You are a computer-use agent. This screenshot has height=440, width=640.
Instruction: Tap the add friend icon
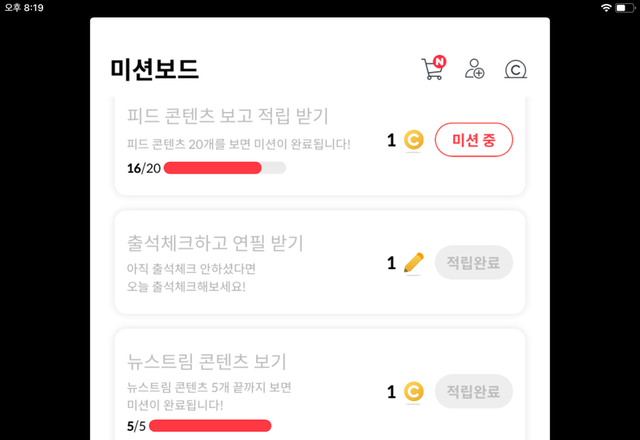[474, 68]
